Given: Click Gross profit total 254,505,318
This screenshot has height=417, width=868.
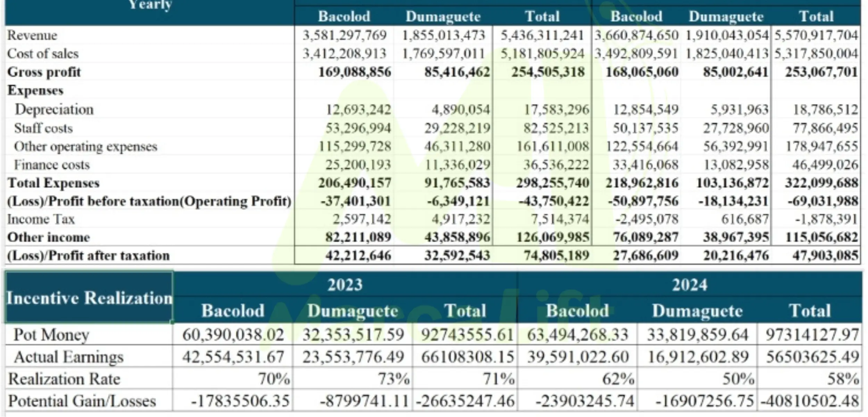Looking at the screenshot, I should coord(548,72).
